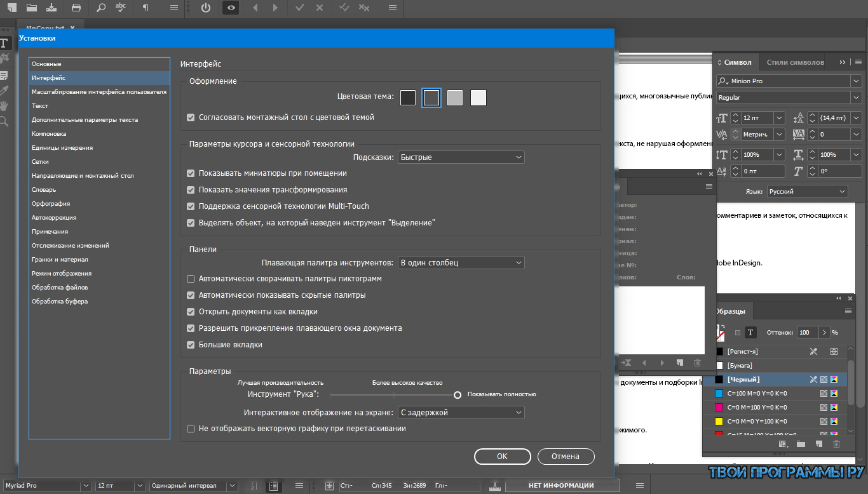Open the swatch view grid icon
Viewport: 868px width, 494px height.
[783, 444]
